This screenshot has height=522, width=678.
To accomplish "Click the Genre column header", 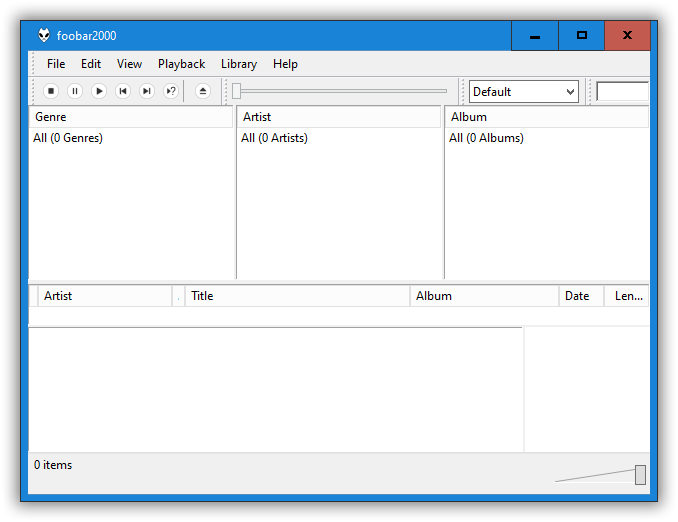I will click(x=131, y=117).
